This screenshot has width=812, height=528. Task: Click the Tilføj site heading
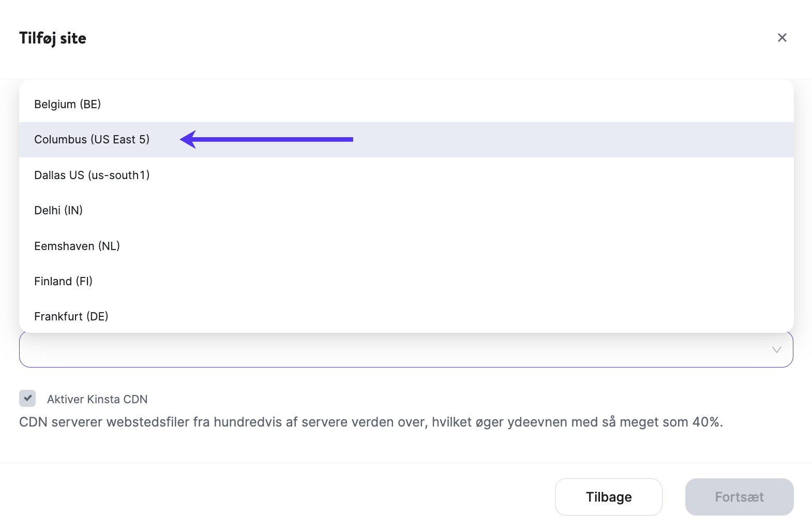[x=53, y=38]
